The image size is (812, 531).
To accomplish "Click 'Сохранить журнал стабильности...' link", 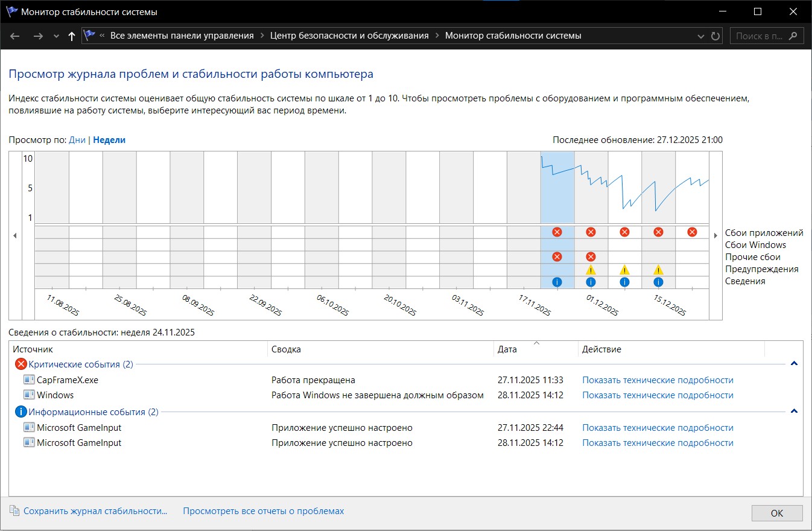I will tap(95, 511).
